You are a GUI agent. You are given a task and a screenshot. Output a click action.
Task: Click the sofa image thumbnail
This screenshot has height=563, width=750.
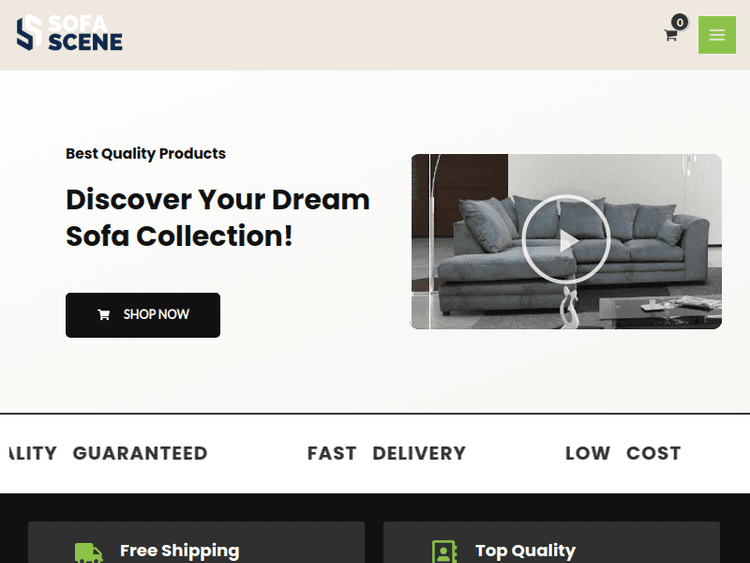tap(566, 242)
